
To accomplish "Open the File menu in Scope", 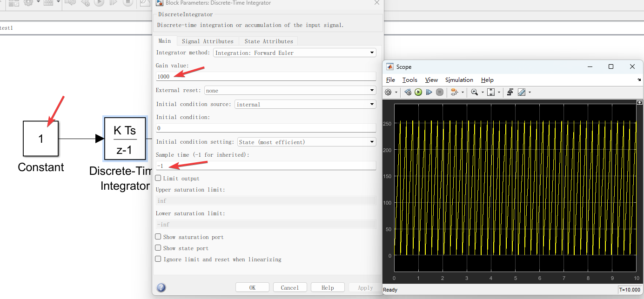I will coord(390,80).
